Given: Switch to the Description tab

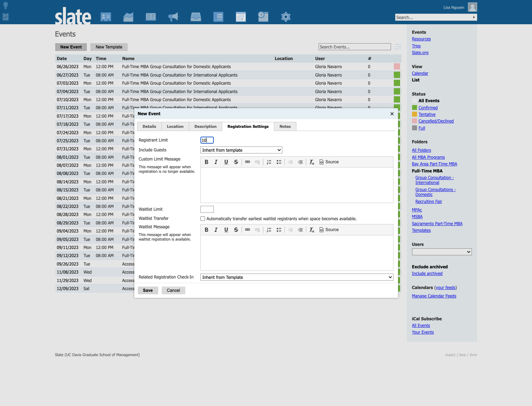Looking at the screenshot, I should 205,126.
